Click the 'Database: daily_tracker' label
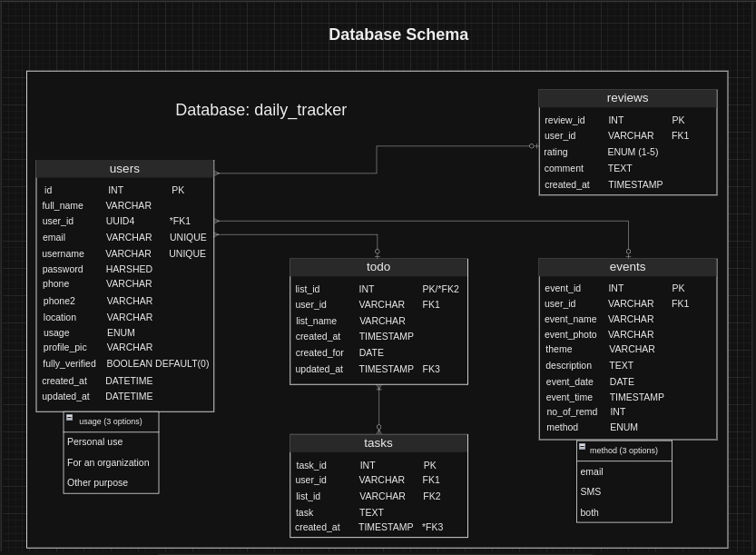Image resolution: width=756 pixels, height=555 pixels. 260,110
